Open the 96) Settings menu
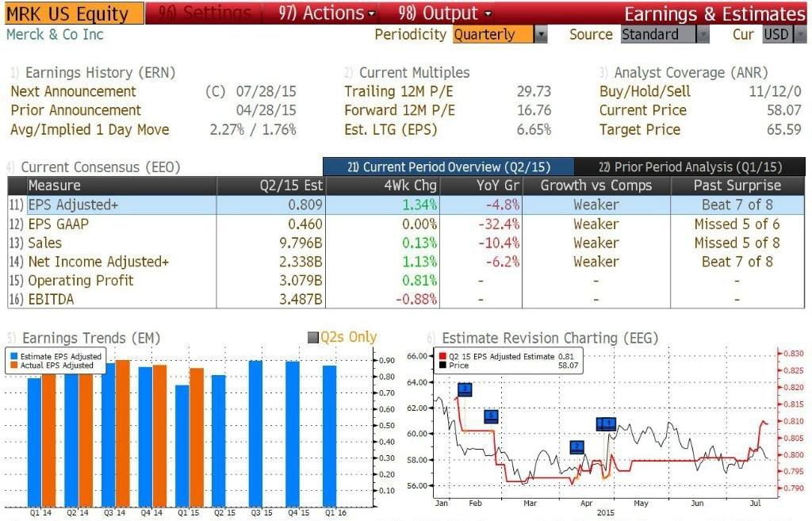This screenshot has width=812, height=521. coord(205,13)
